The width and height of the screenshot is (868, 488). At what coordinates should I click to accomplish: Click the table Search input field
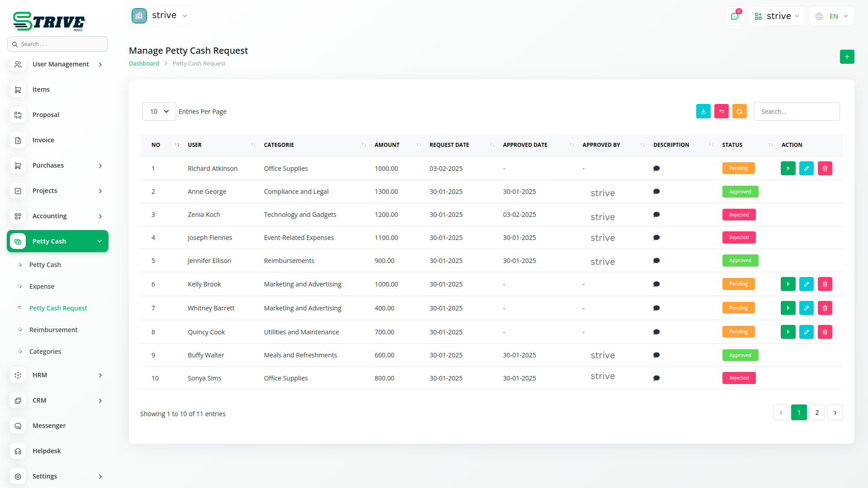(x=796, y=111)
